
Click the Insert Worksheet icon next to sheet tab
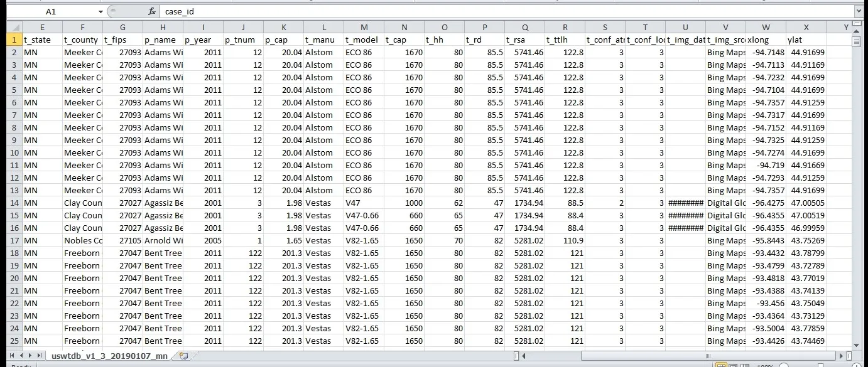[x=183, y=356]
